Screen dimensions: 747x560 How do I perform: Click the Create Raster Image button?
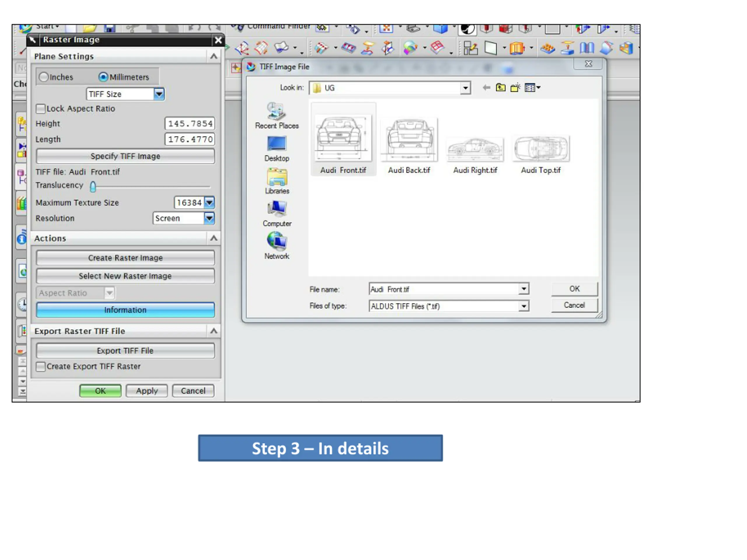click(125, 258)
